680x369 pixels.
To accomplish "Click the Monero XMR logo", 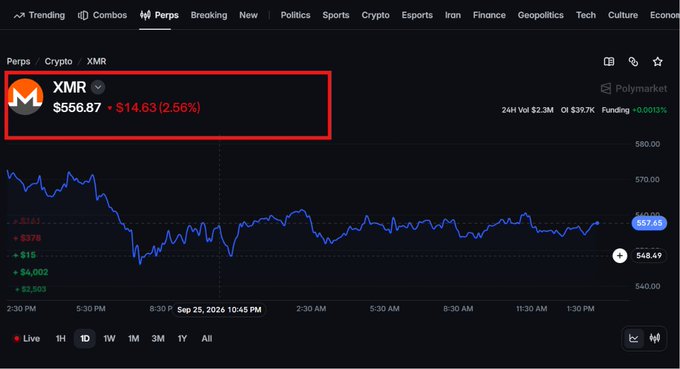I will click(x=25, y=97).
